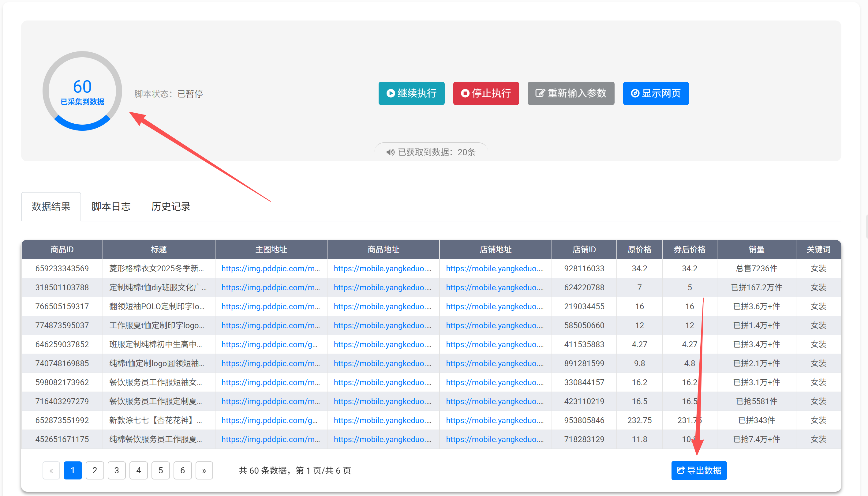Open shop address link for item 598082173962
The width and height of the screenshot is (868, 496).
pos(495,382)
